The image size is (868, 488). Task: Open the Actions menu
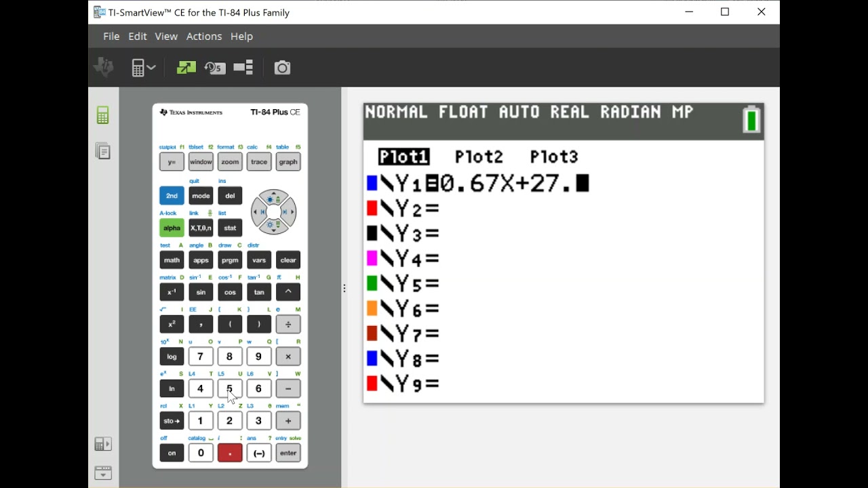tap(204, 37)
